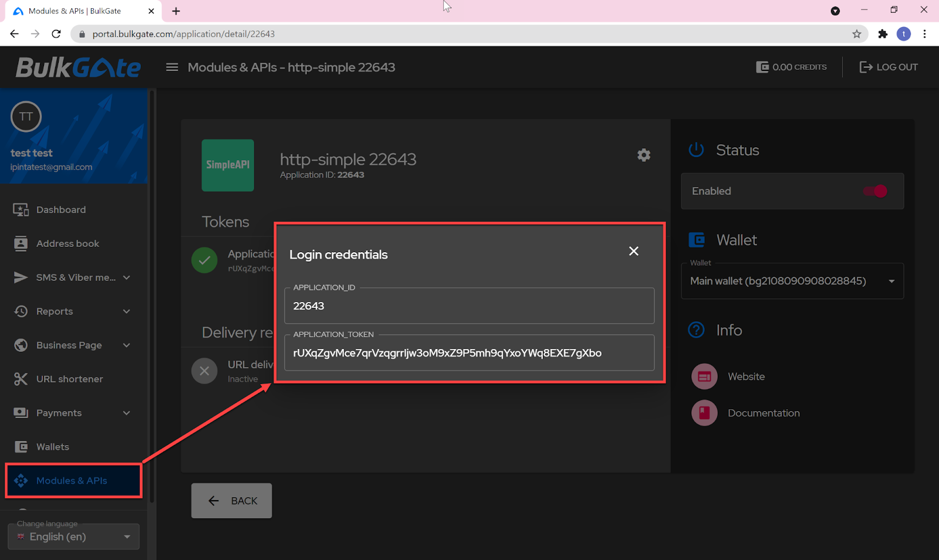Click the LOG OUT button
939x560 pixels.
click(x=889, y=67)
